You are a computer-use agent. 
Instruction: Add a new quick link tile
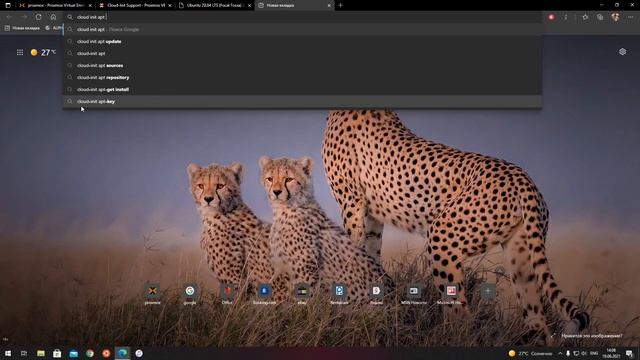point(488,291)
